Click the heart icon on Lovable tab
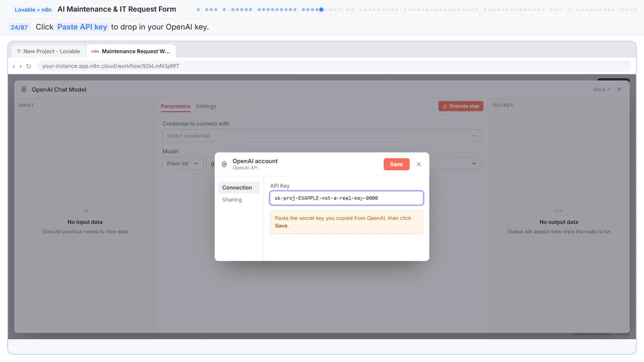The width and height of the screenshot is (644, 362). point(19,51)
